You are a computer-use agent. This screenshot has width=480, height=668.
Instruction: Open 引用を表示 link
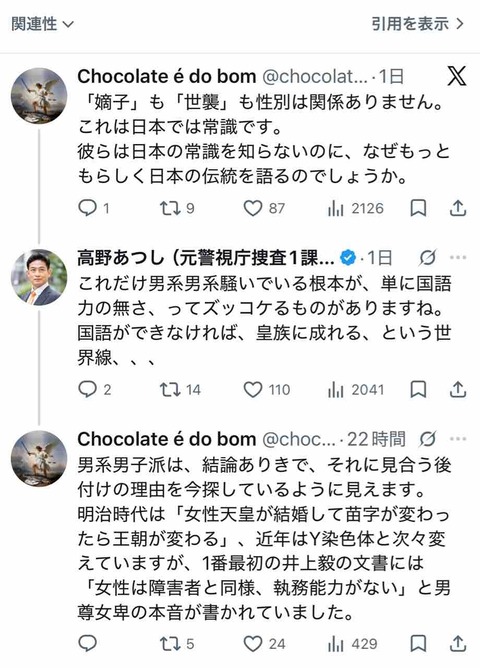click(417, 24)
